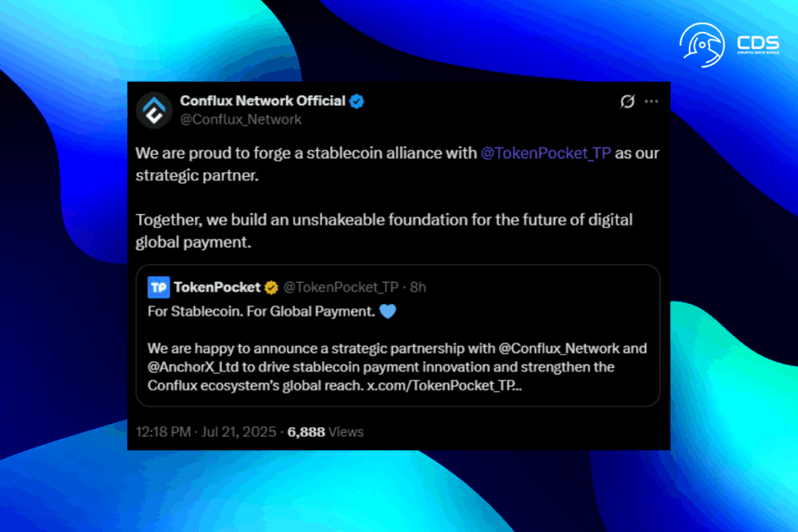Click the grey @TokenPocket_TP handle in quote
Viewport: 798px width, 532px height.
pos(341,287)
